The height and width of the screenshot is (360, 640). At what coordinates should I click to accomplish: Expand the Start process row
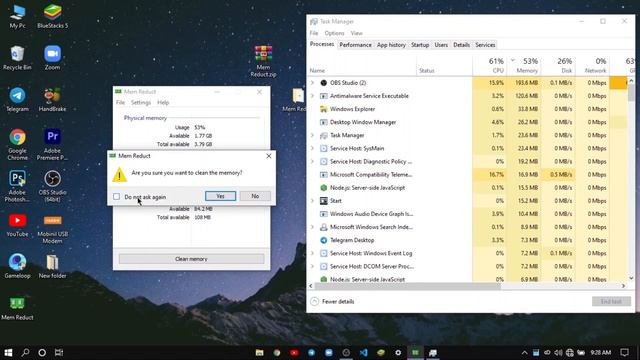(313, 201)
